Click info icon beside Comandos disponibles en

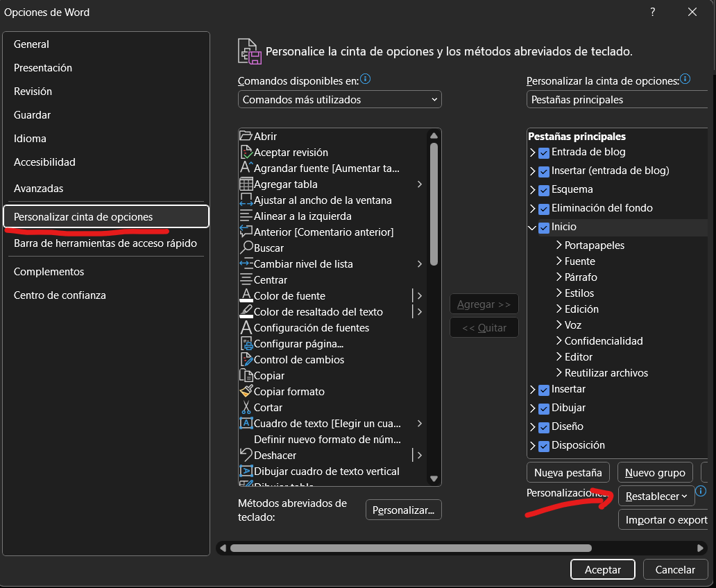pos(366,79)
